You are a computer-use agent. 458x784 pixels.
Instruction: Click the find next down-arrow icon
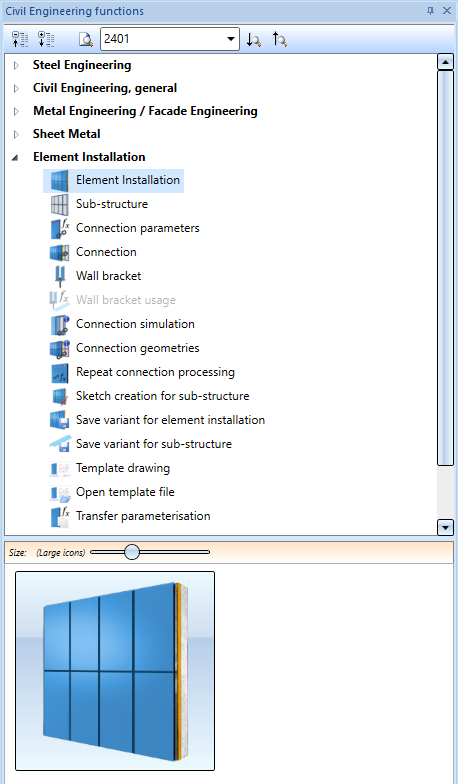[x=254, y=39]
